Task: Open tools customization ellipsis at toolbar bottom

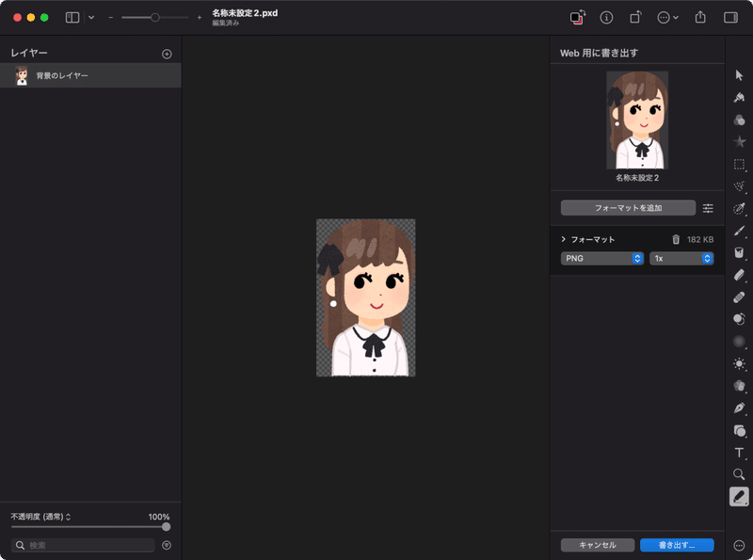Action: click(739, 545)
